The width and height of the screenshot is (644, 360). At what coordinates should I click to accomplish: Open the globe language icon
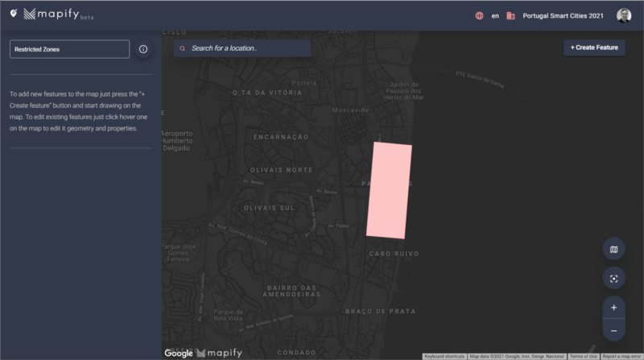(479, 15)
